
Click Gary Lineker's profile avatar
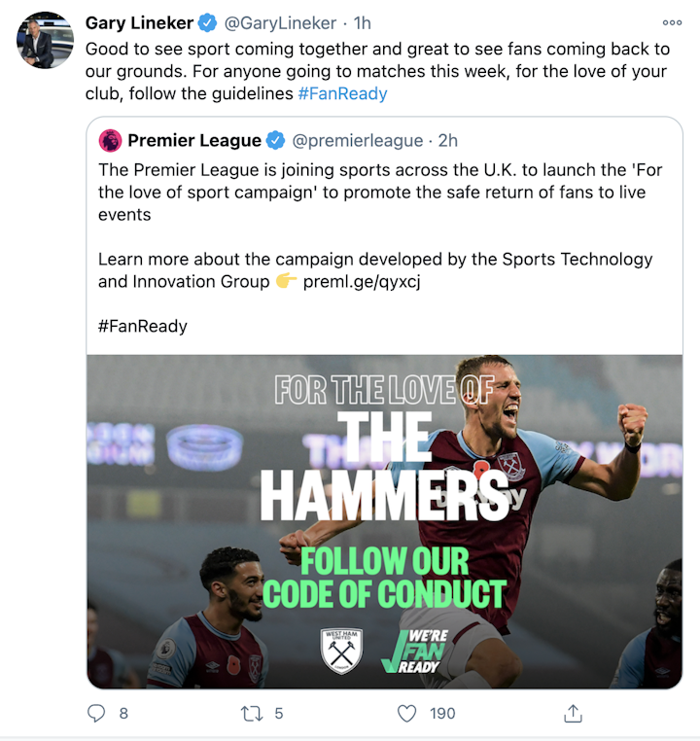(45, 40)
